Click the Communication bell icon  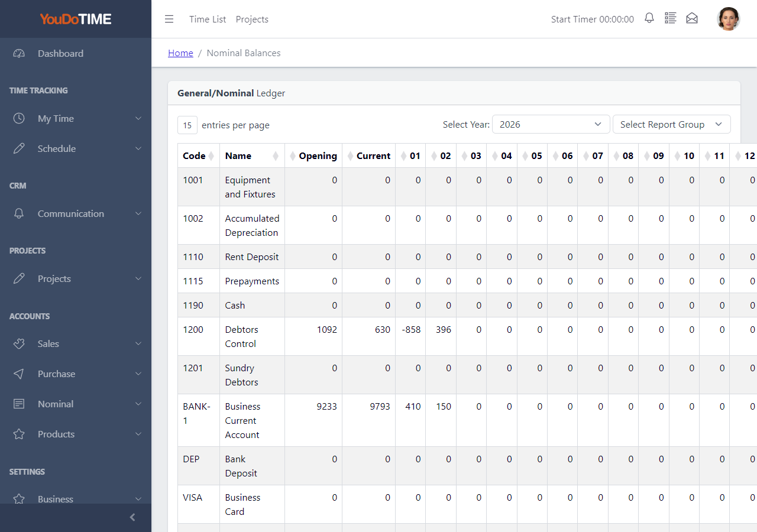coord(19,213)
